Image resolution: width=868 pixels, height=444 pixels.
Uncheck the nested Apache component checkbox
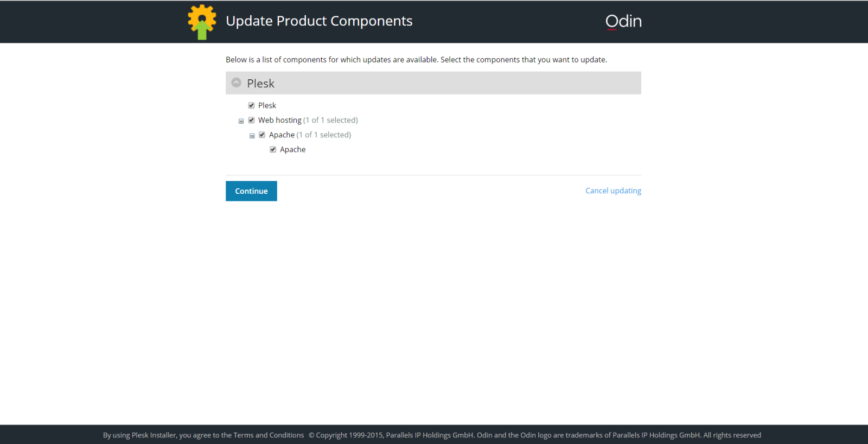coord(273,149)
